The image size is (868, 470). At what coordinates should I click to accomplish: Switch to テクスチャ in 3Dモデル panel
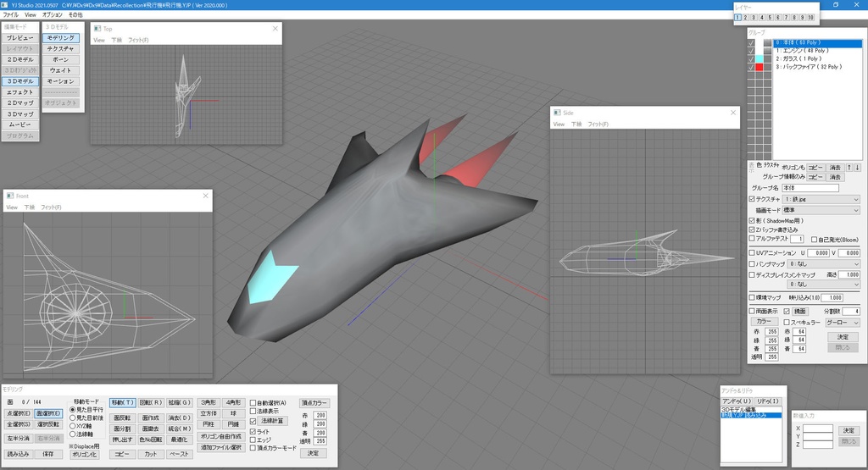(x=61, y=48)
